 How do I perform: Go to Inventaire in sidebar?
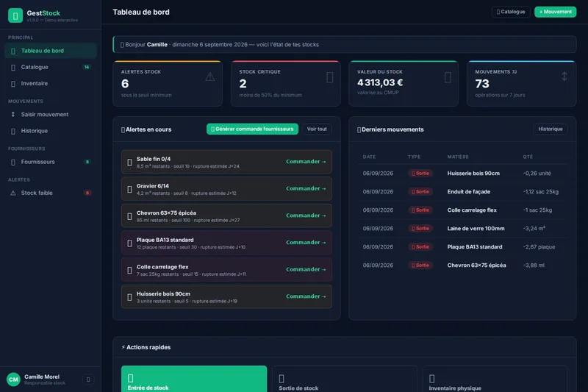pos(50,84)
